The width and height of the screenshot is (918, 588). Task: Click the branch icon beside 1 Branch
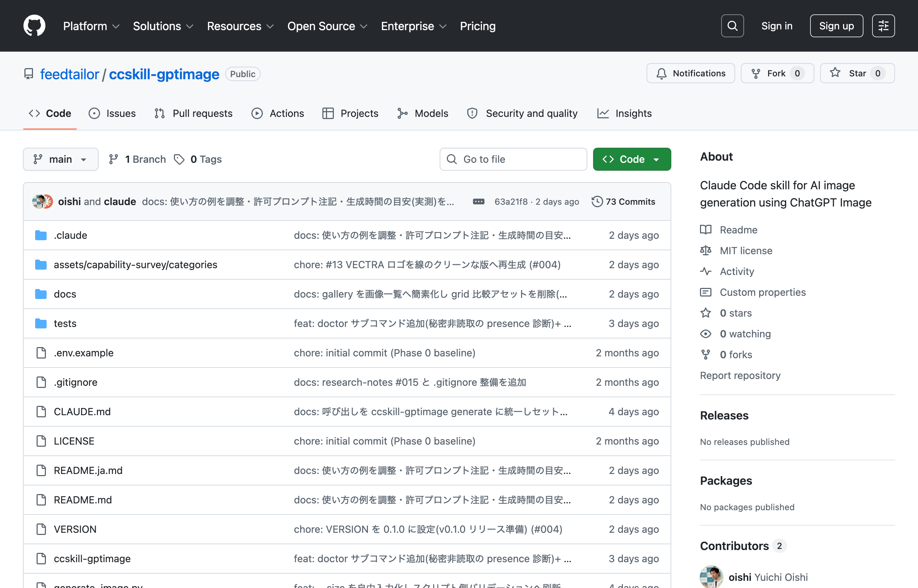113,159
